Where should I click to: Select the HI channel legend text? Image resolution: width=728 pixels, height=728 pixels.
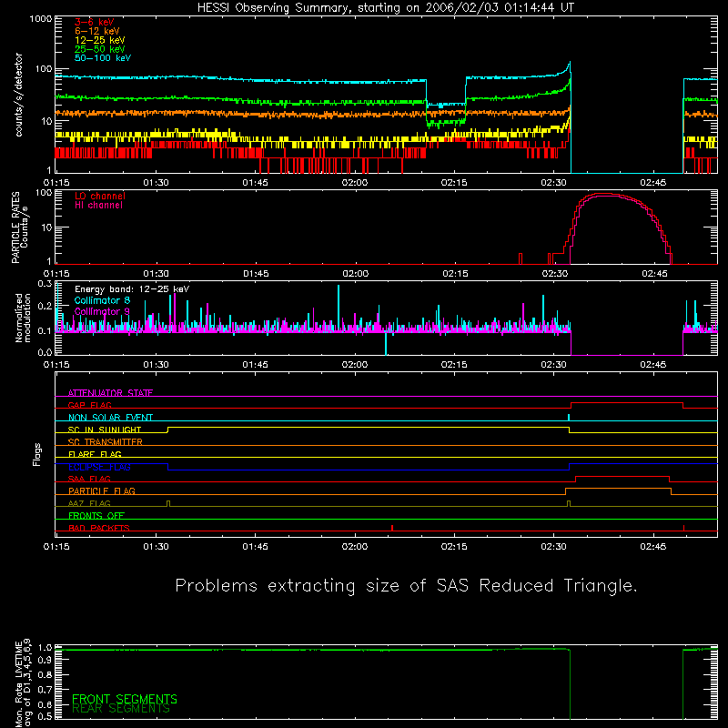(98, 206)
